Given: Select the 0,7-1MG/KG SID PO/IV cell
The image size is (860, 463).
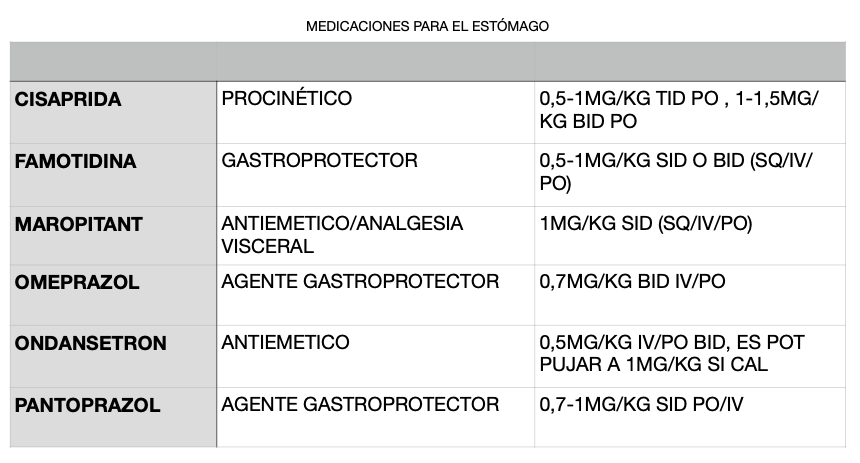Looking at the screenshot, I should [x=690, y=417].
